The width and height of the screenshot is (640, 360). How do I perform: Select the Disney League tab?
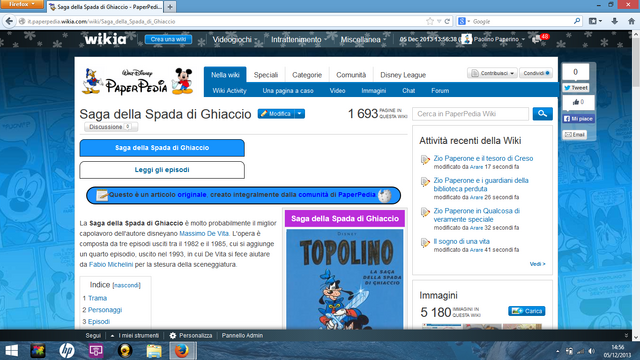[x=403, y=75]
